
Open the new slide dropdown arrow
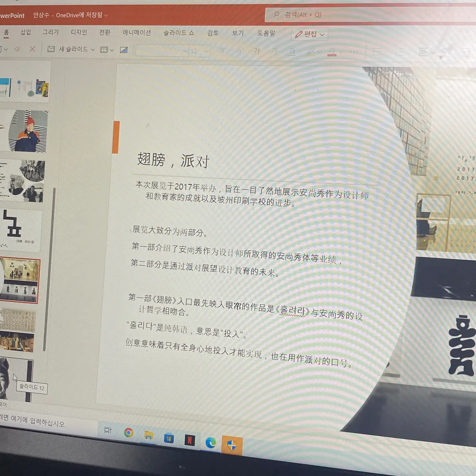point(93,50)
